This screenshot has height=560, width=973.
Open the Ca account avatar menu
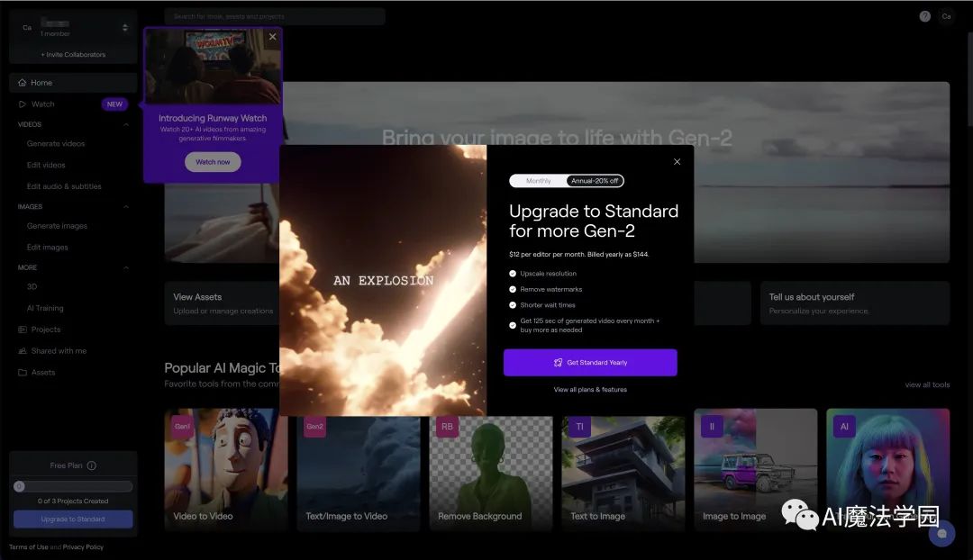tap(946, 17)
